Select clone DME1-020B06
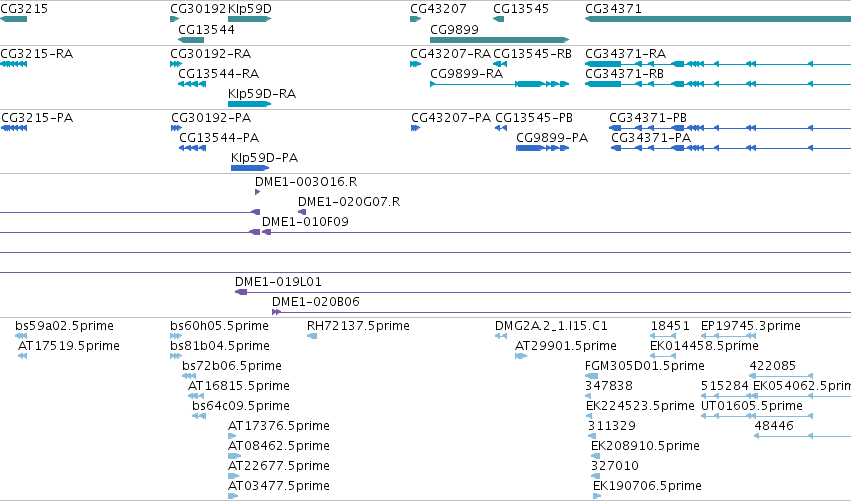The width and height of the screenshot is (851, 501). [315, 302]
